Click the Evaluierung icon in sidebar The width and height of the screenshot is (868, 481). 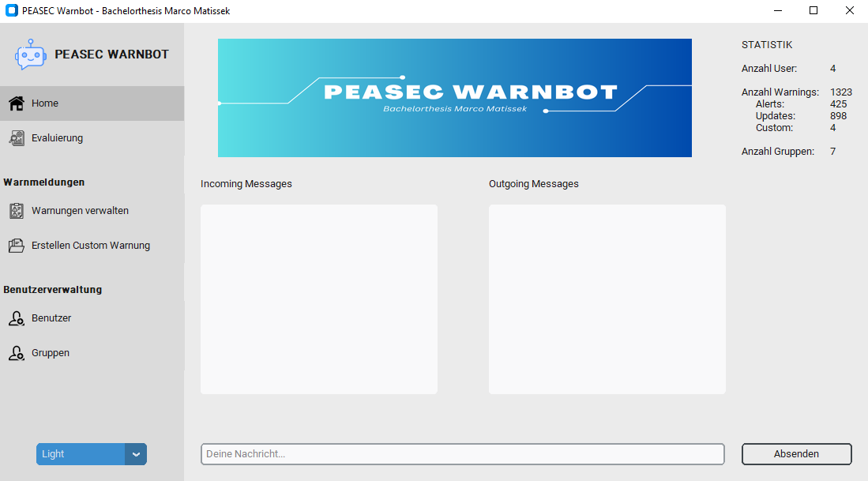17,138
